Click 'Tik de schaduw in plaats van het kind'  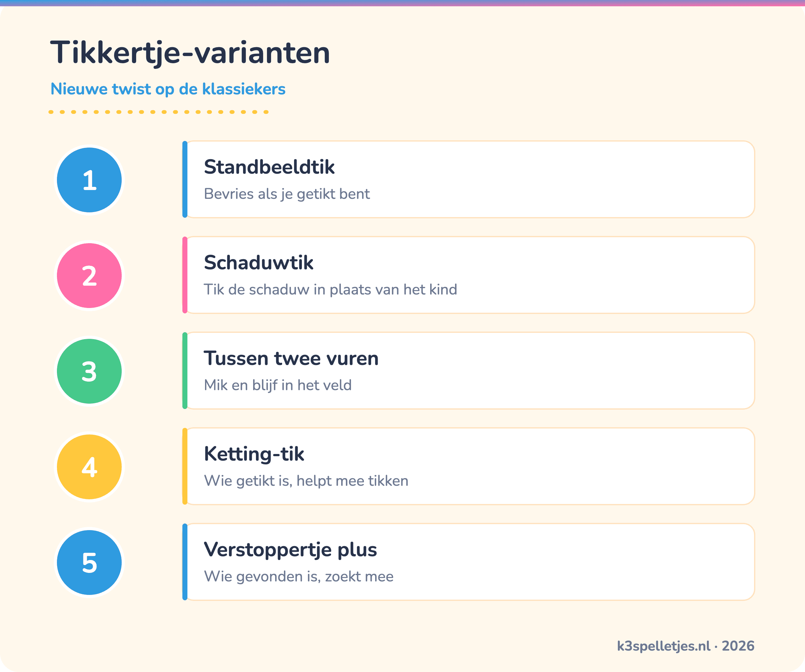click(330, 289)
